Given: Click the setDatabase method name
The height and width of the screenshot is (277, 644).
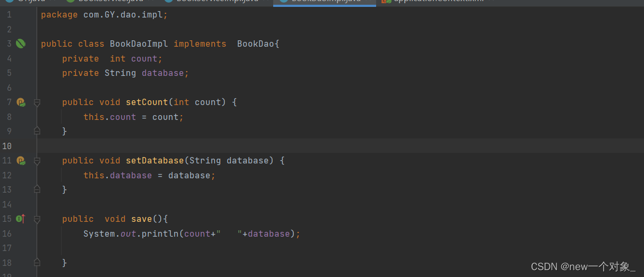Looking at the screenshot, I should 155,160.
